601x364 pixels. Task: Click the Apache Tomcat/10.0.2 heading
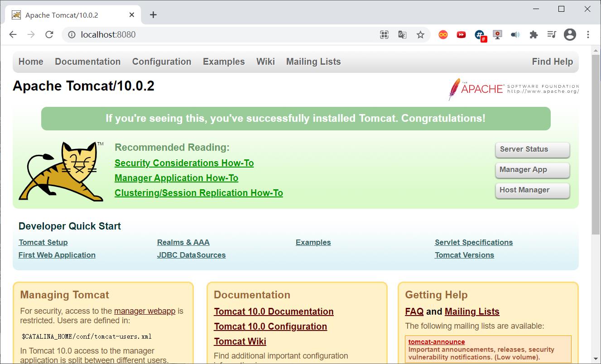(83, 86)
